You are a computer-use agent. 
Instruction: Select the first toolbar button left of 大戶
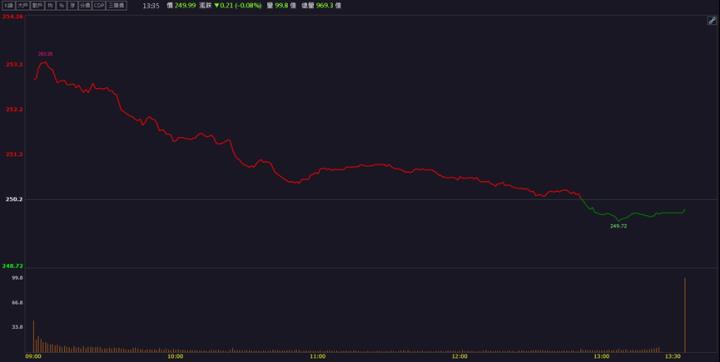coord(9,6)
